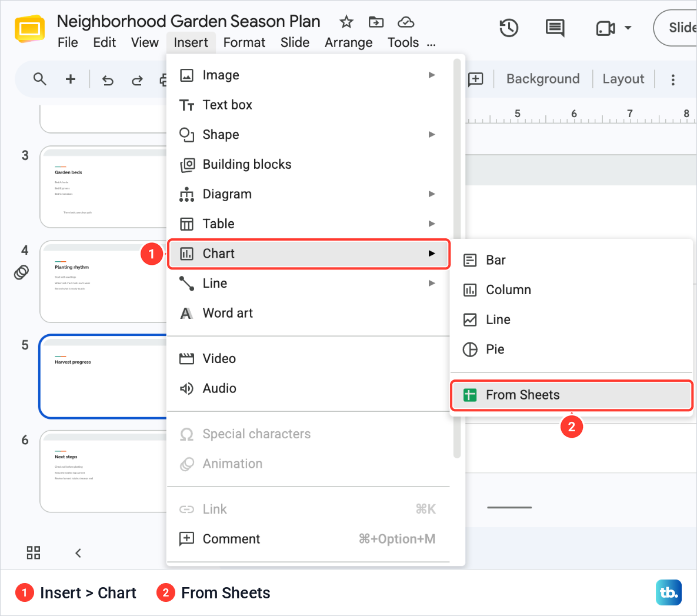Click the Layout button
The image size is (697, 616).
tap(623, 79)
